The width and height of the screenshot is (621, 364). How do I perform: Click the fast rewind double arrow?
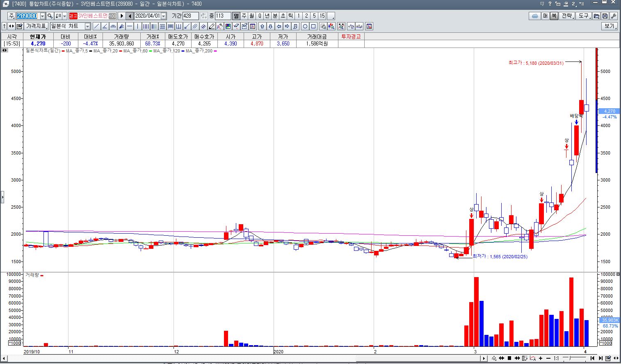pyautogui.click(x=501, y=358)
